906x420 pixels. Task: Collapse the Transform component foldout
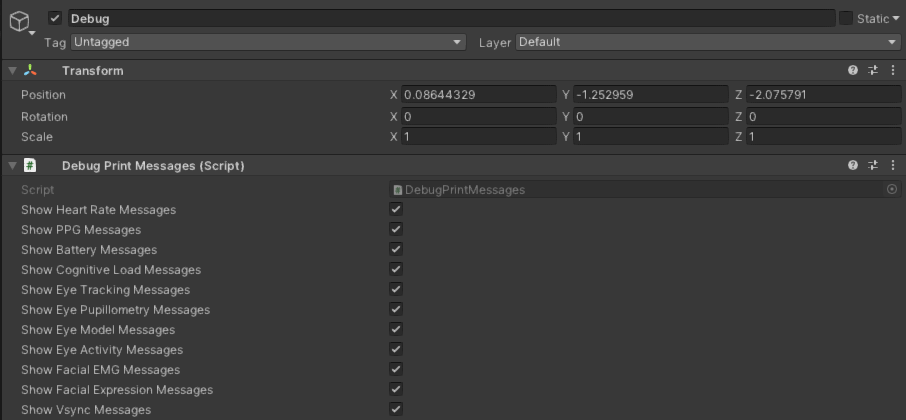11,71
